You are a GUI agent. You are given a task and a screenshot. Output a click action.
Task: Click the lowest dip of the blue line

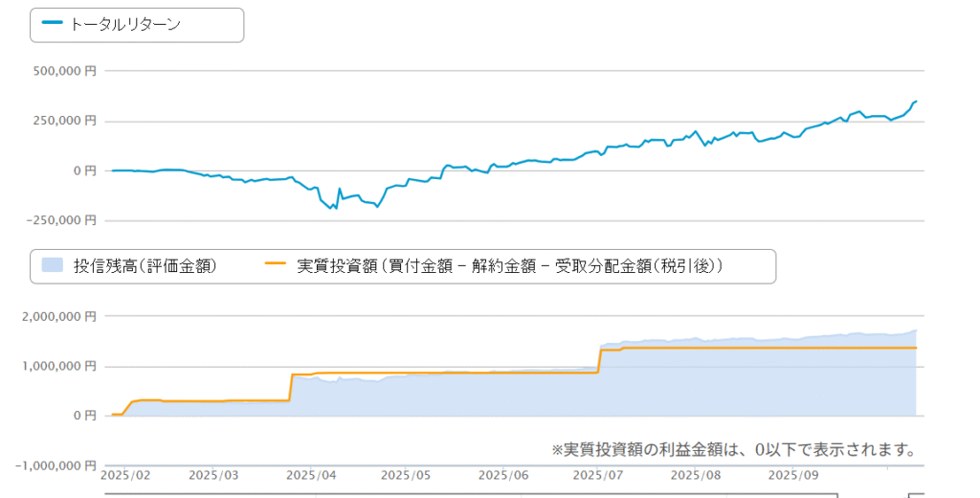pyautogui.click(x=334, y=208)
